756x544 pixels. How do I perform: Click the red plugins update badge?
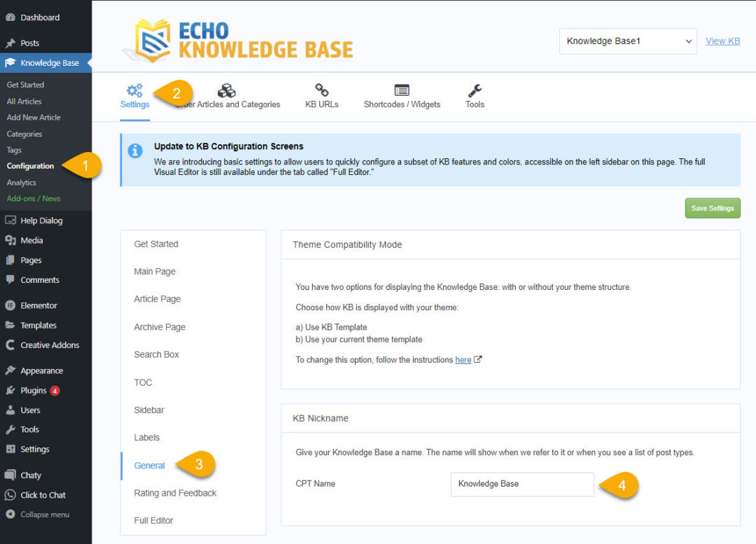tap(55, 391)
